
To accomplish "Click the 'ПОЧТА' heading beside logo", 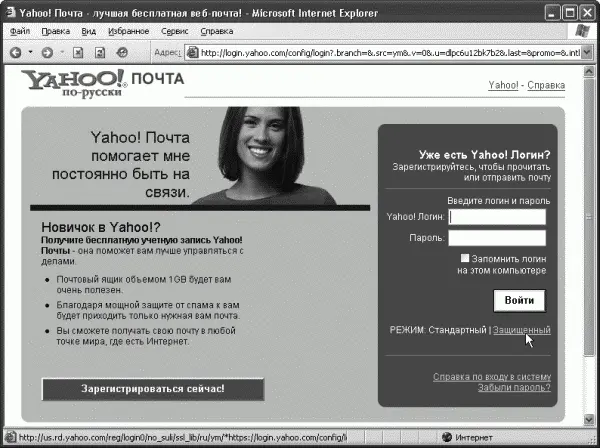I will coord(158,78).
